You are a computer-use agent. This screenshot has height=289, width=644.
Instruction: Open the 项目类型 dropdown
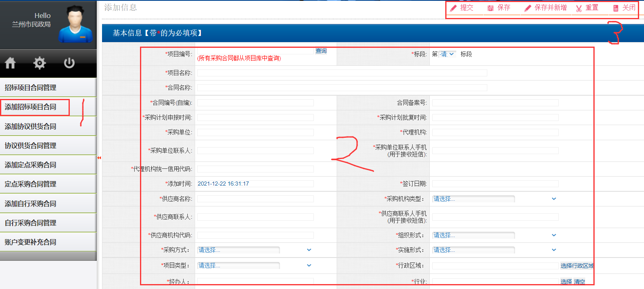[x=255, y=265]
